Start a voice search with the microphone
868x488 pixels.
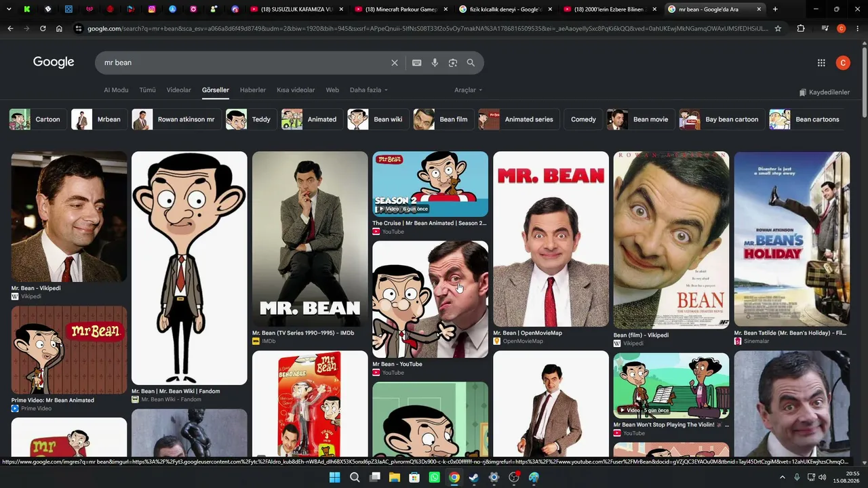tap(435, 62)
